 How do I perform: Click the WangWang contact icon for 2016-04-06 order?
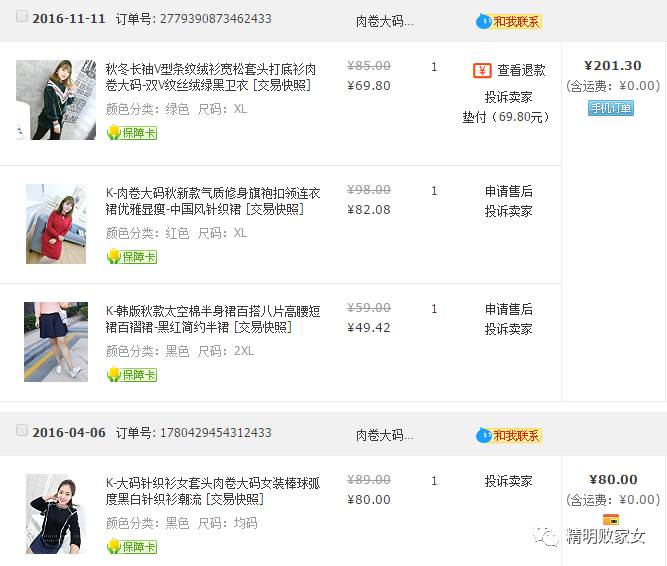508,435
